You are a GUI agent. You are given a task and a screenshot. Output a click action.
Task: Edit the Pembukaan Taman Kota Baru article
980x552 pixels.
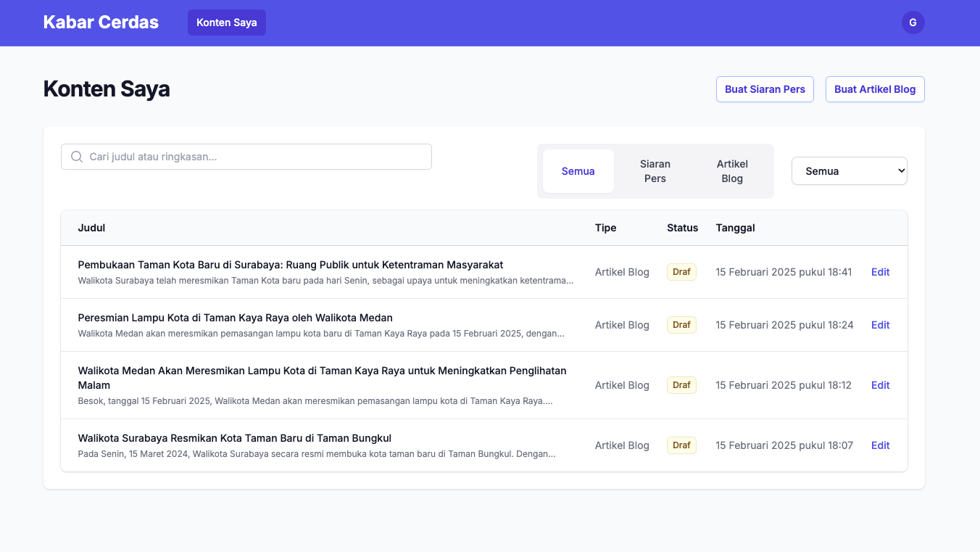click(x=880, y=272)
